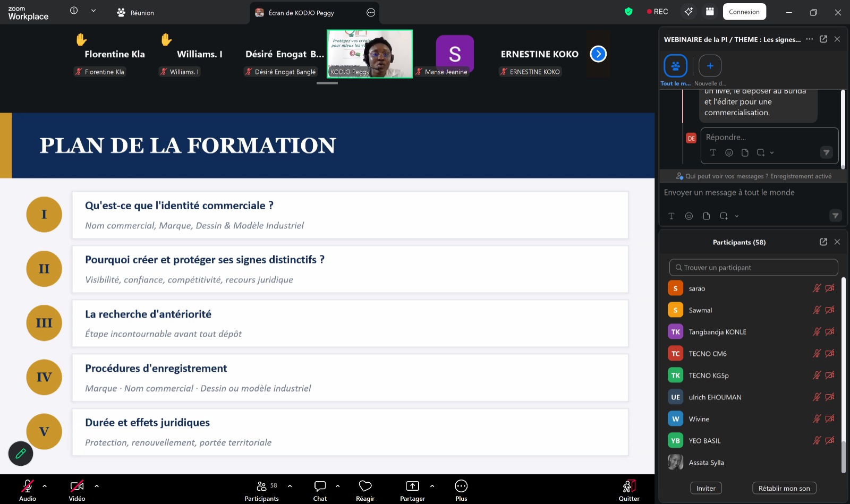The image size is (850, 504).
Task: Click the participants list scrollbar
Action: [x=843, y=372]
